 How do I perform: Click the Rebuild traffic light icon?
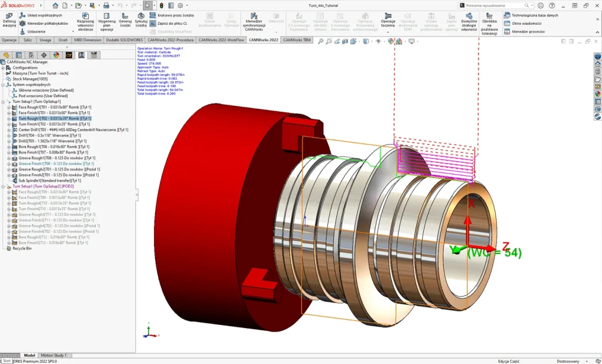point(161,5)
